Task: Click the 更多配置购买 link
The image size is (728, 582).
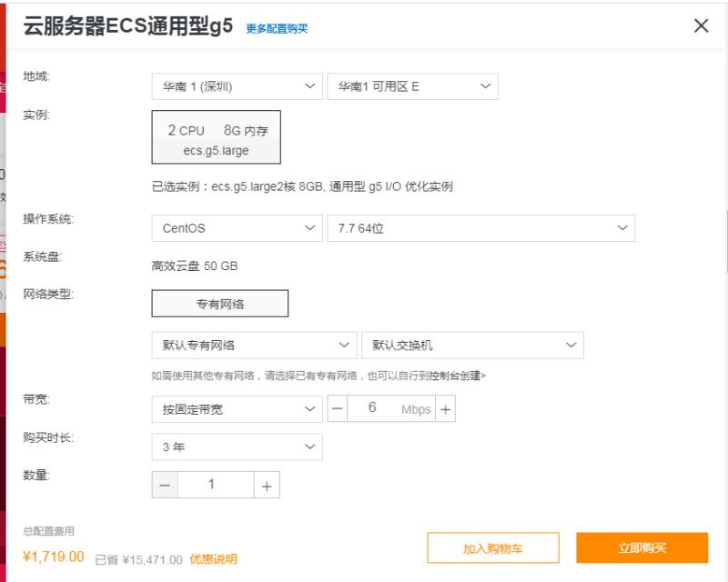Action: (x=277, y=28)
